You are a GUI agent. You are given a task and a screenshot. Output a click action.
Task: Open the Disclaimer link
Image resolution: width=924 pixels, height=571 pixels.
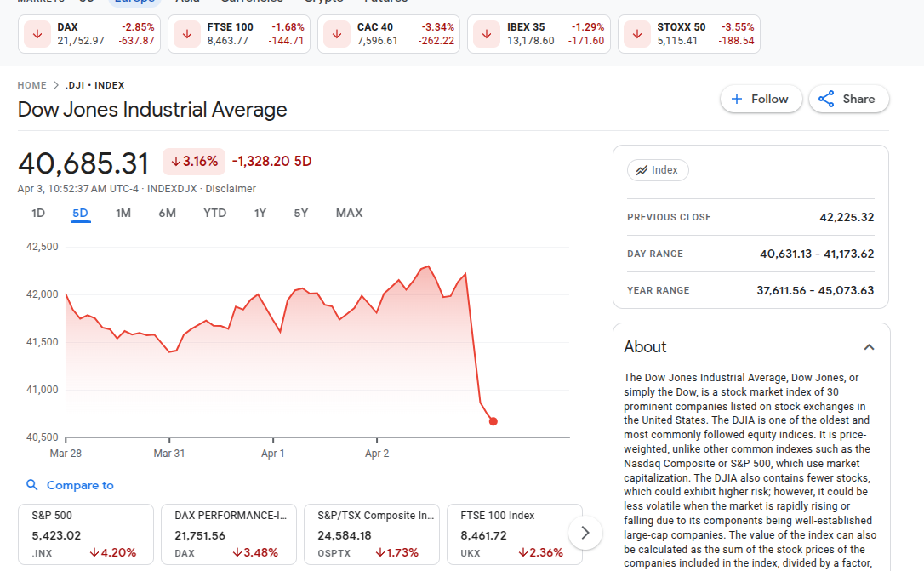click(x=231, y=189)
